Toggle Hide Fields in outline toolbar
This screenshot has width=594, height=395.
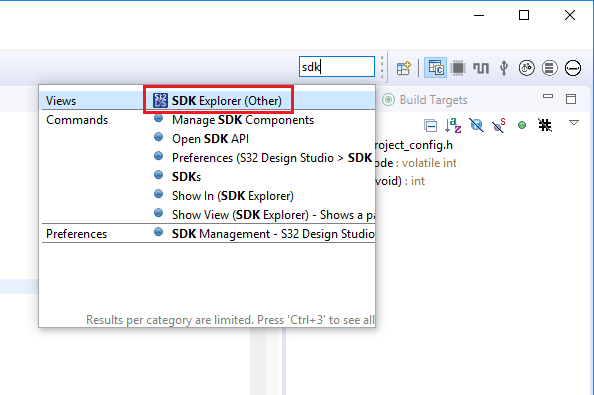pyautogui.click(x=476, y=125)
